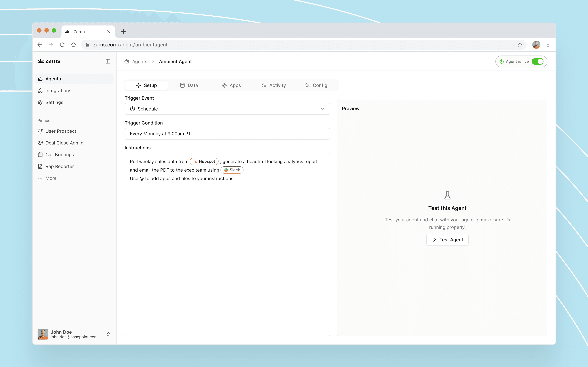Reload the page in browser toolbar

pyautogui.click(x=62, y=45)
